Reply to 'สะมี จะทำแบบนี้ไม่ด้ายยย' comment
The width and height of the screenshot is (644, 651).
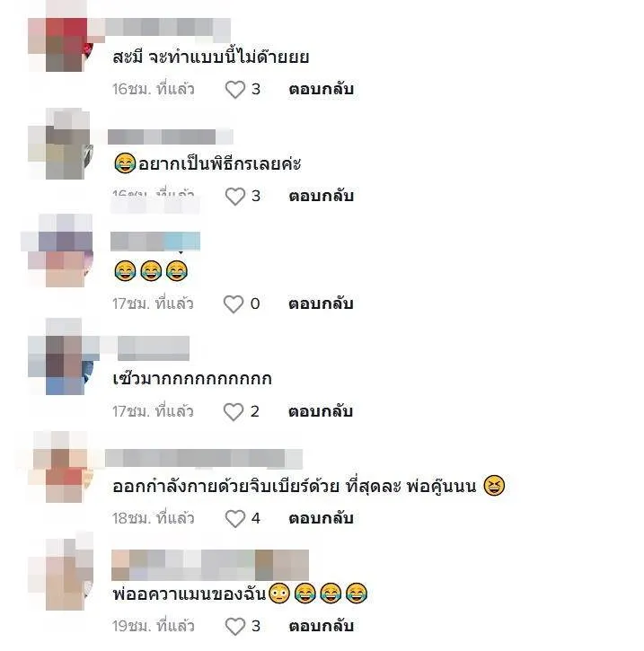point(321,89)
